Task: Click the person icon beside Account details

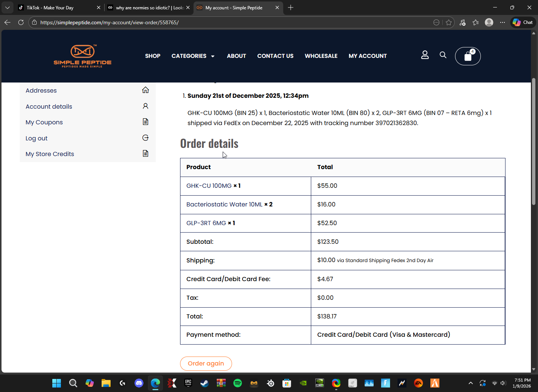Action: (x=145, y=106)
